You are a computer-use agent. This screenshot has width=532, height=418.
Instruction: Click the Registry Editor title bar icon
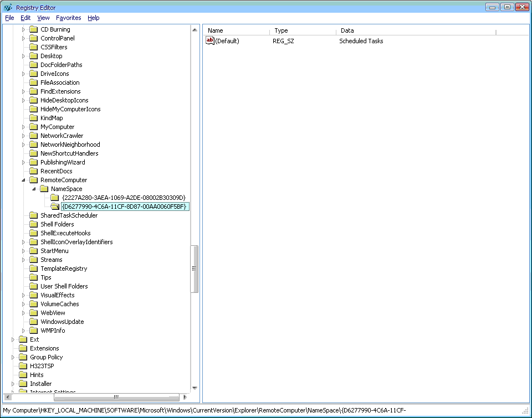[8, 7]
